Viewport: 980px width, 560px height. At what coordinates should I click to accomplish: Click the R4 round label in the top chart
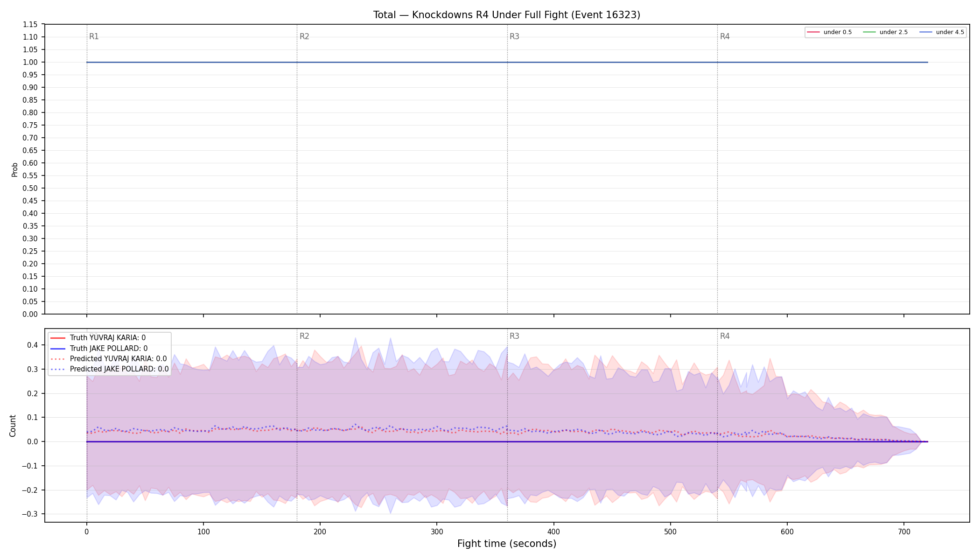(725, 36)
